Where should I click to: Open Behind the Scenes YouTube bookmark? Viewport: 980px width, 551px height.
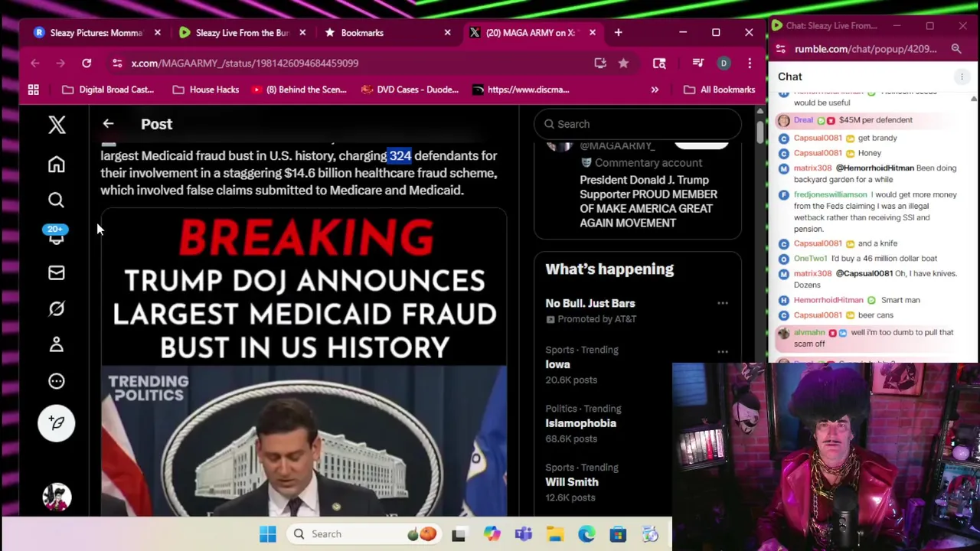click(299, 90)
